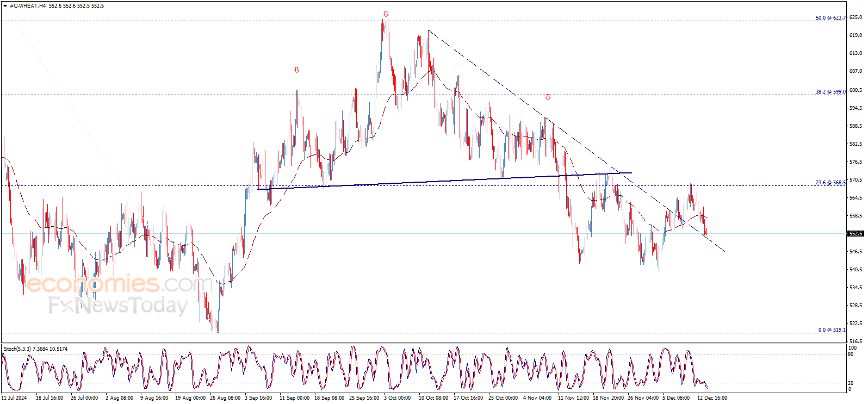Click 516.5 on the price scale

click(x=855, y=341)
